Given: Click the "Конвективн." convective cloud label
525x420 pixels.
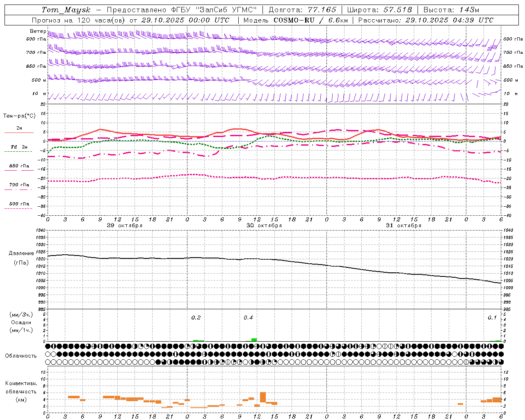Looking at the screenshot, I should click(21, 383).
